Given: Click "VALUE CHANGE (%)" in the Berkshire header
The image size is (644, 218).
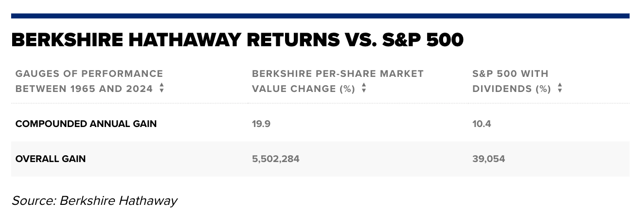Looking at the screenshot, I should pyautogui.click(x=303, y=89).
